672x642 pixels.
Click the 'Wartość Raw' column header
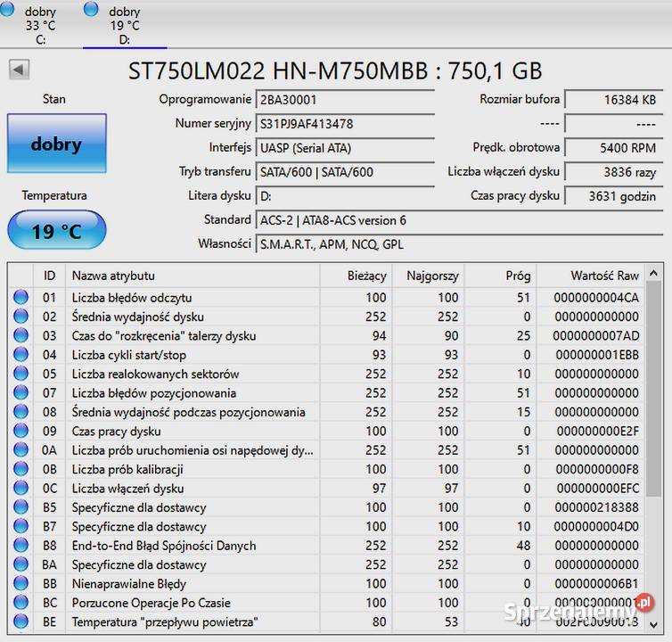(x=590, y=276)
